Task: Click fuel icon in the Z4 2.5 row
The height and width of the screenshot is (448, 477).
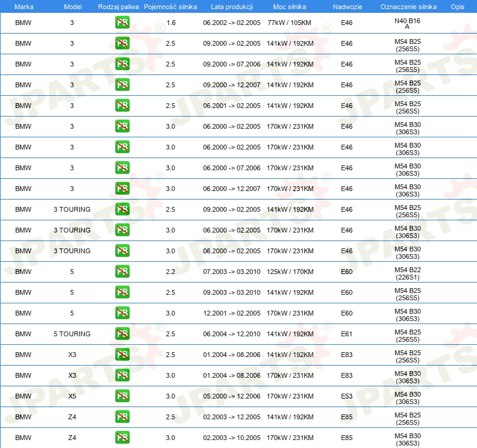Action: (x=122, y=417)
